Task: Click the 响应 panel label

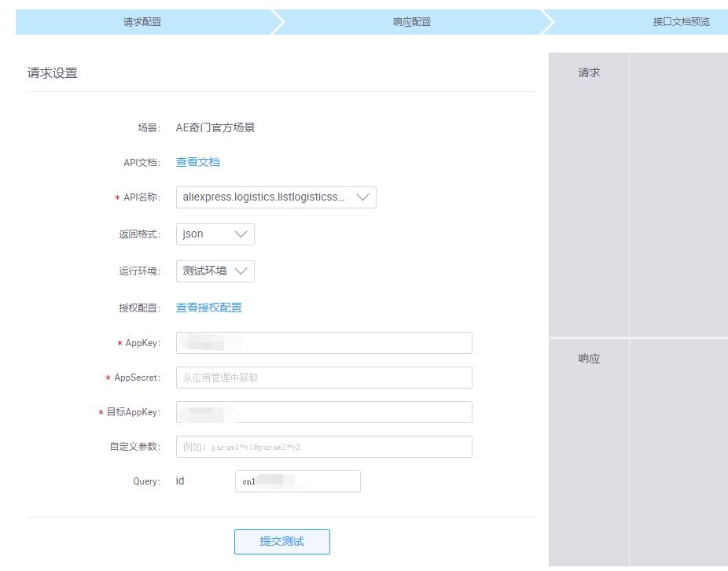Action: 589,358
